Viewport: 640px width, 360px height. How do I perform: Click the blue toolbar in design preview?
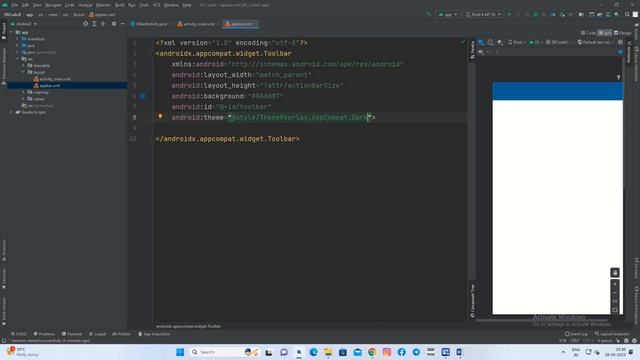tap(558, 91)
